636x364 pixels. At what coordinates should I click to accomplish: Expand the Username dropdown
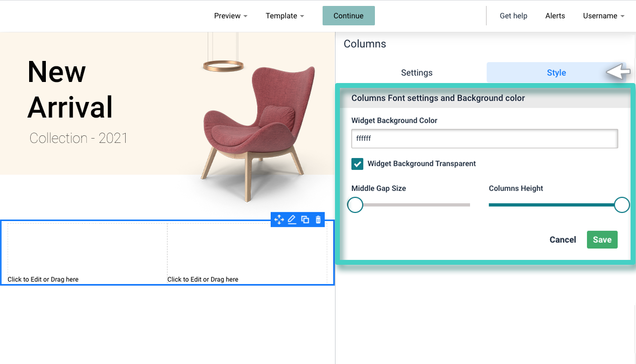click(x=604, y=16)
